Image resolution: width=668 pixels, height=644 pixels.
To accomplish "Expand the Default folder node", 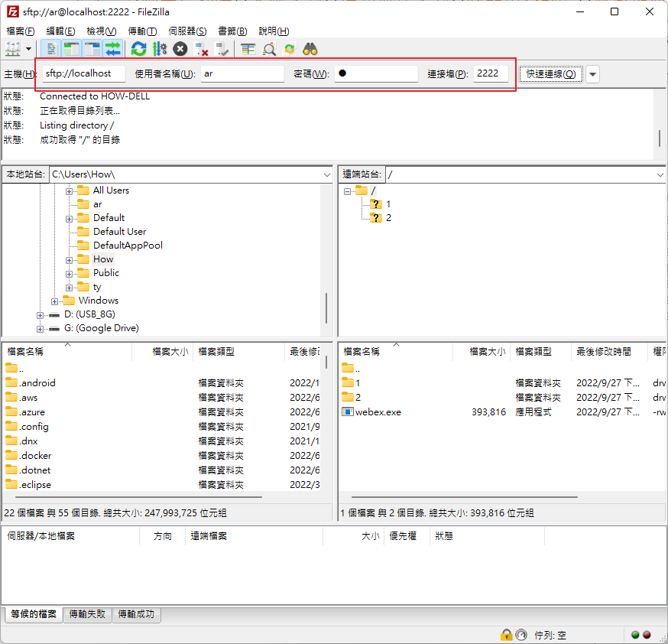I will pos(69,219).
